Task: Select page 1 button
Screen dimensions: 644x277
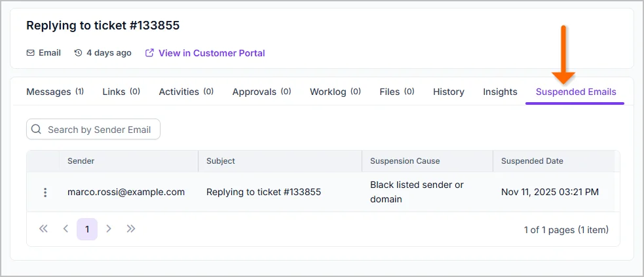Action: click(x=87, y=229)
